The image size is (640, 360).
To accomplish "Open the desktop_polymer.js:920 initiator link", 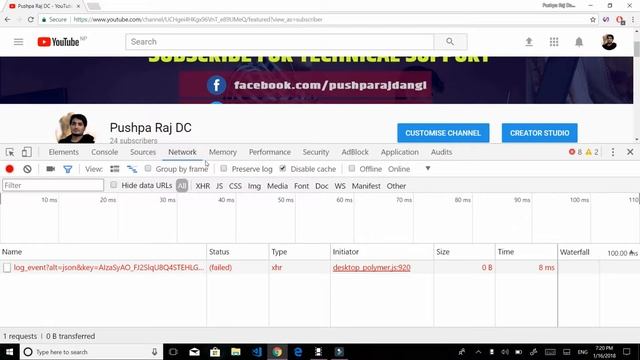I will point(371,268).
